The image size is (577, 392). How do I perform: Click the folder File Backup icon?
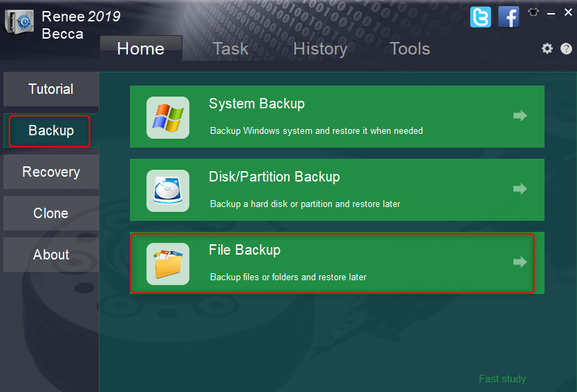tap(168, 264)
